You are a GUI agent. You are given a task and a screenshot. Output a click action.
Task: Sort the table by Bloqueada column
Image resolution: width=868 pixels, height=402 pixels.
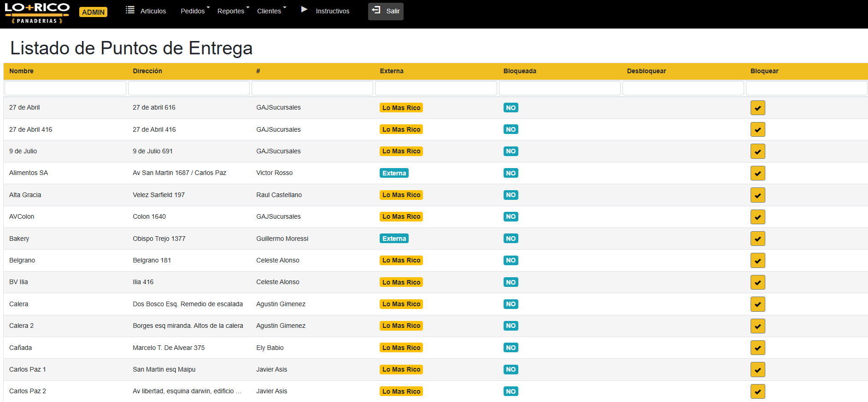(519, 71)
